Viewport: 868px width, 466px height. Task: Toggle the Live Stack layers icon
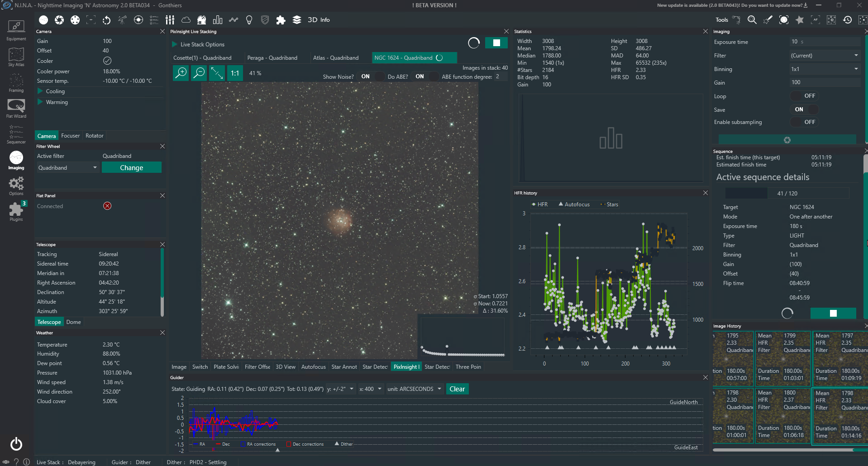click(x=297, y=20)
